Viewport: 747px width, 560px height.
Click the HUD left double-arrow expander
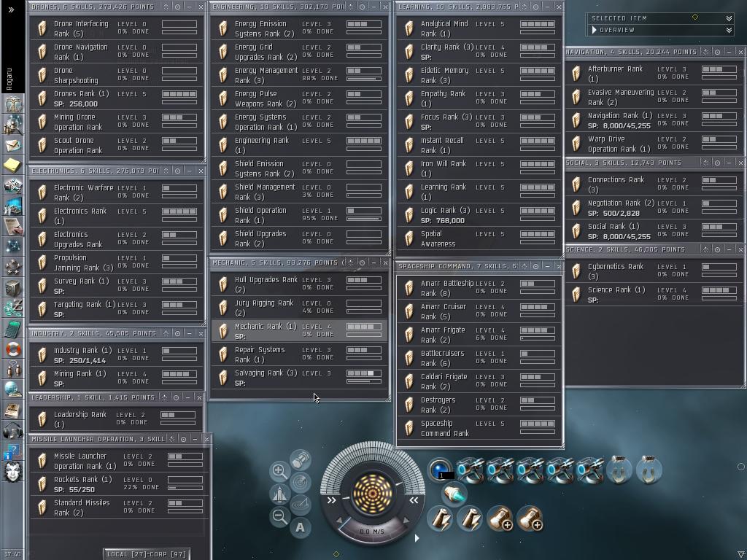(x=332, y=500)
